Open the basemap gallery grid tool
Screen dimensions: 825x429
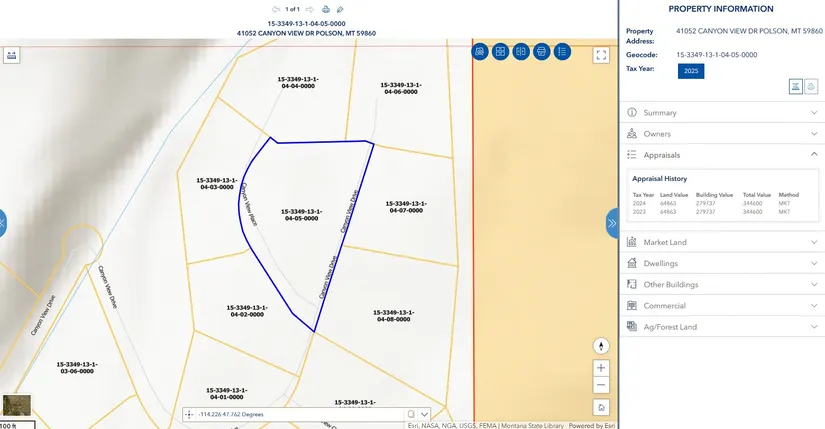click(500, 51)
